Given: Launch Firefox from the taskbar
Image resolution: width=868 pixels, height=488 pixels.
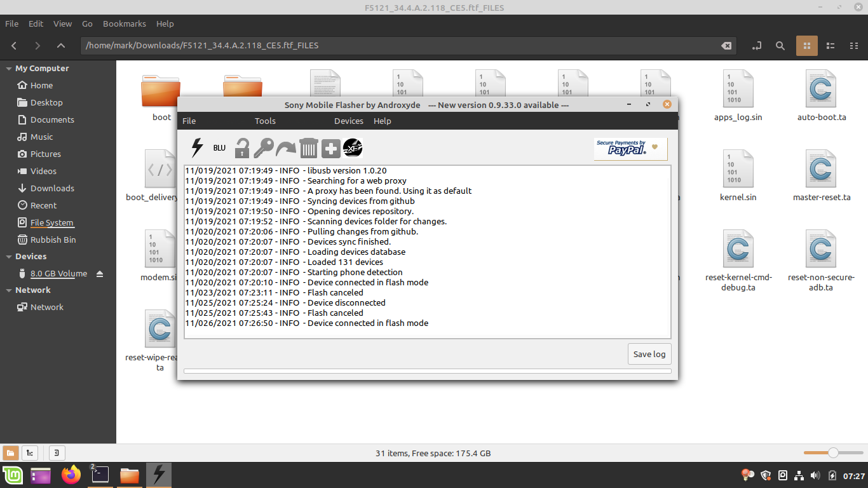Looking at the screenshot, I should pos(71,475).
